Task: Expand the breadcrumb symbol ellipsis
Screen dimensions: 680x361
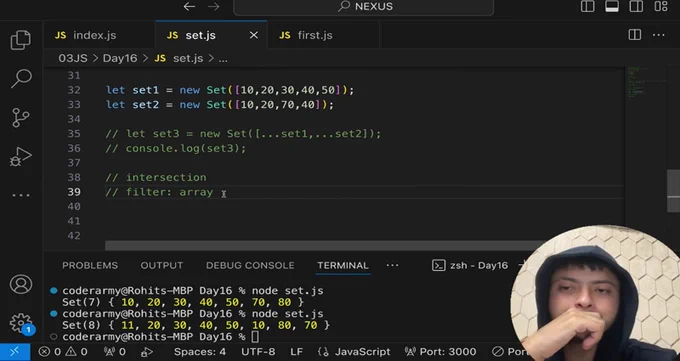Action: click(223, 59)
